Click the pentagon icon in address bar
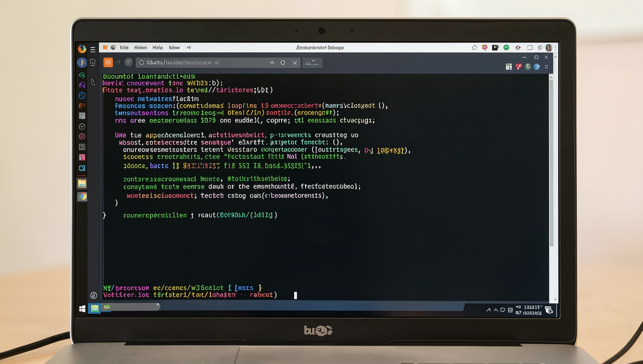The width and height of the screenshot is (643, 364). coord(283,63)
